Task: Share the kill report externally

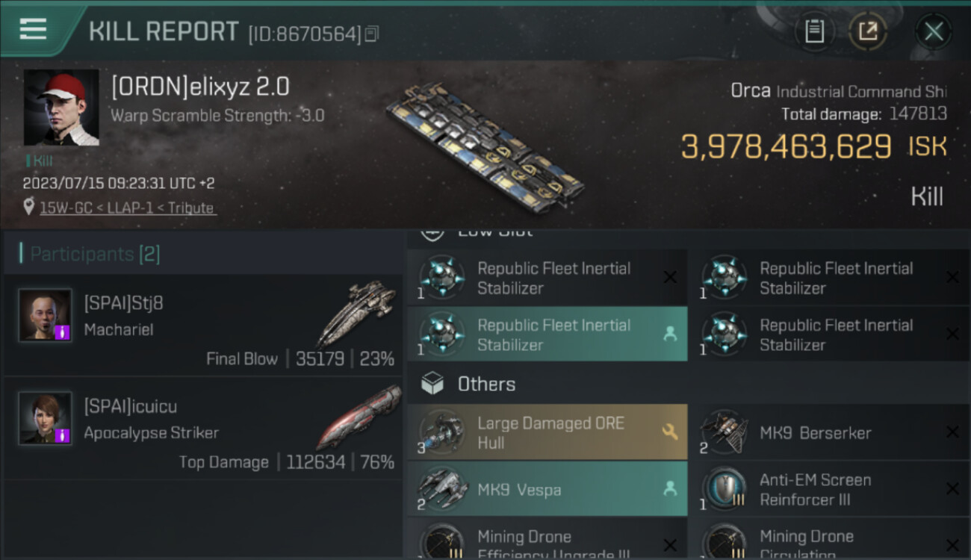Action: click(868, 31)
